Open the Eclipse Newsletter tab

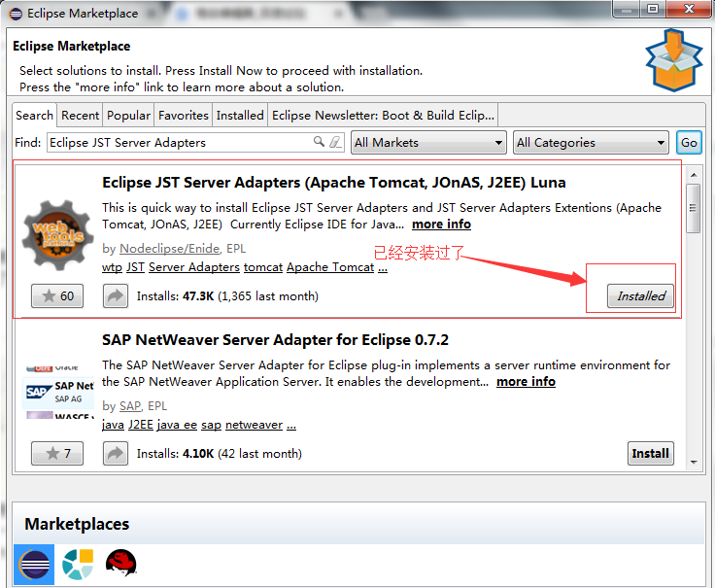383,116
